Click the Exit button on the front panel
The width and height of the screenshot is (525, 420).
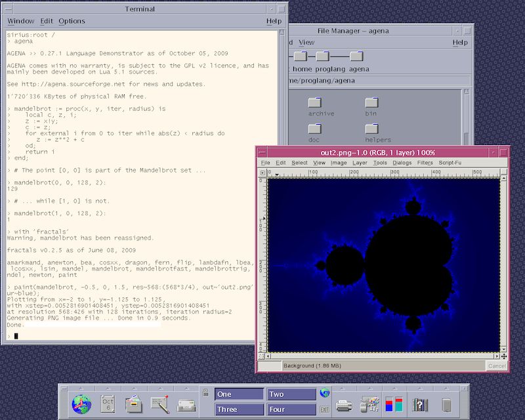click(324, 409)
